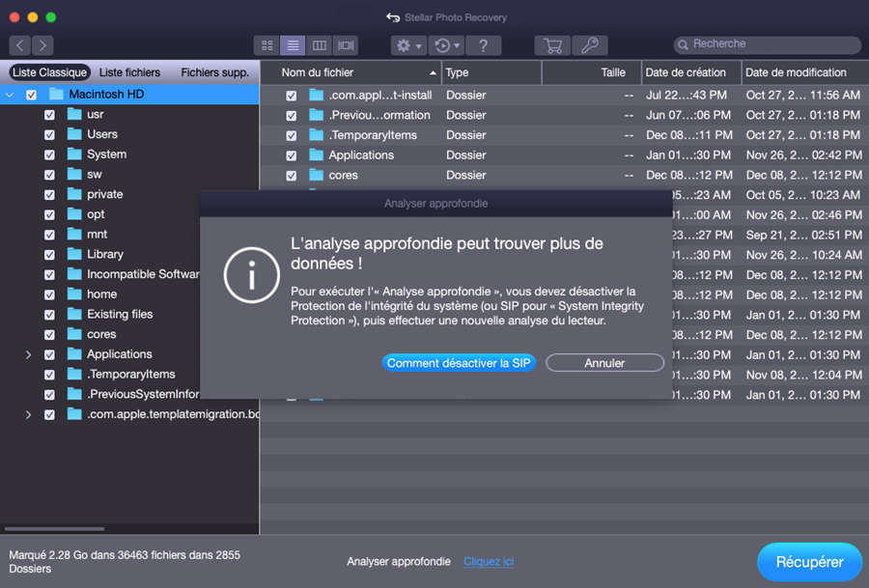
Task: Click Comment désactiver la SIP button
Action: point(459,363)
